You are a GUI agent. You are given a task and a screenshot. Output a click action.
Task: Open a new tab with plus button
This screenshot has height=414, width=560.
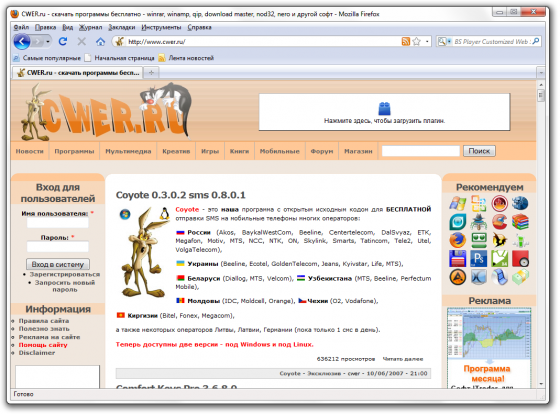click(151, 73)
